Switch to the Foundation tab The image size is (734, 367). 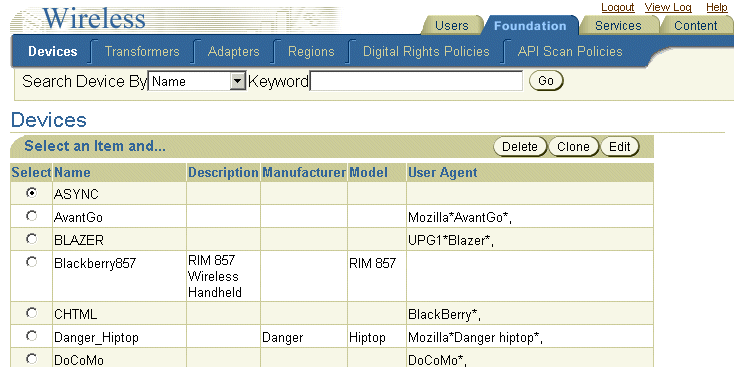tap(530, 26)
